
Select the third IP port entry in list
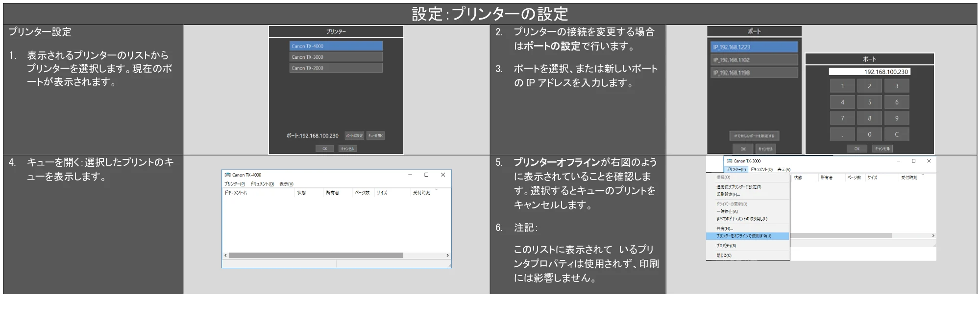(x=754, y=73)
